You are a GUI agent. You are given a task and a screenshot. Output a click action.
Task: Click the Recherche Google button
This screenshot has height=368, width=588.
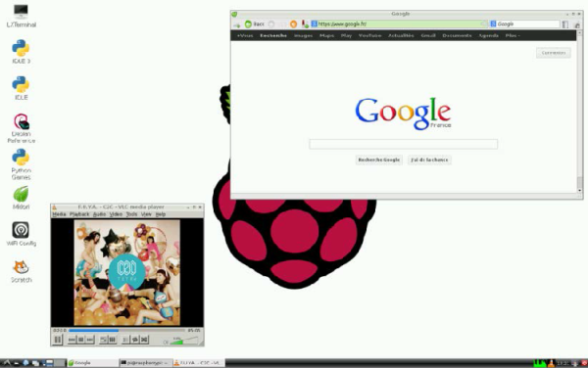(378, 160)
